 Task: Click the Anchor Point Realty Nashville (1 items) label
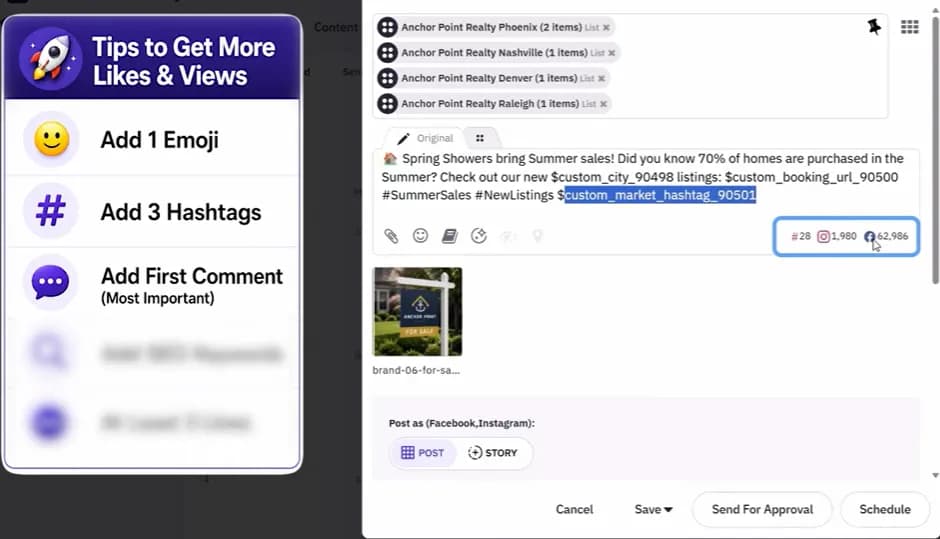[x=495, y=53]
